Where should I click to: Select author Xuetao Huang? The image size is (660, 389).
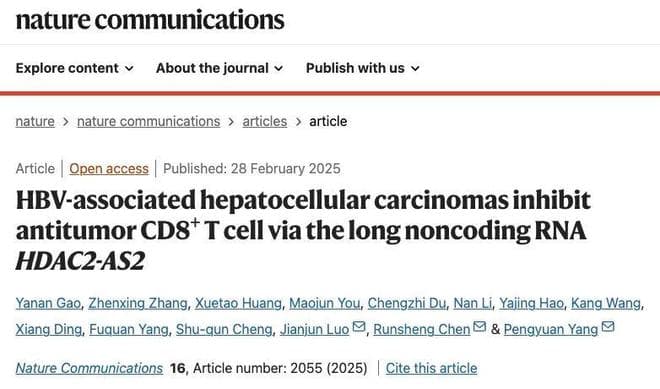(238, 303)
